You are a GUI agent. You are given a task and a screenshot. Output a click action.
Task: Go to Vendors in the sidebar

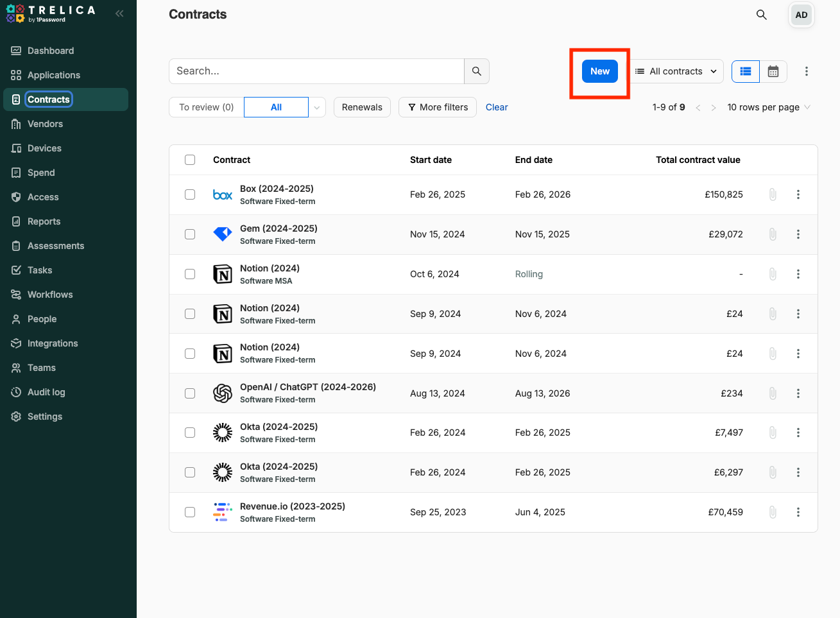(x=45, y=124)
